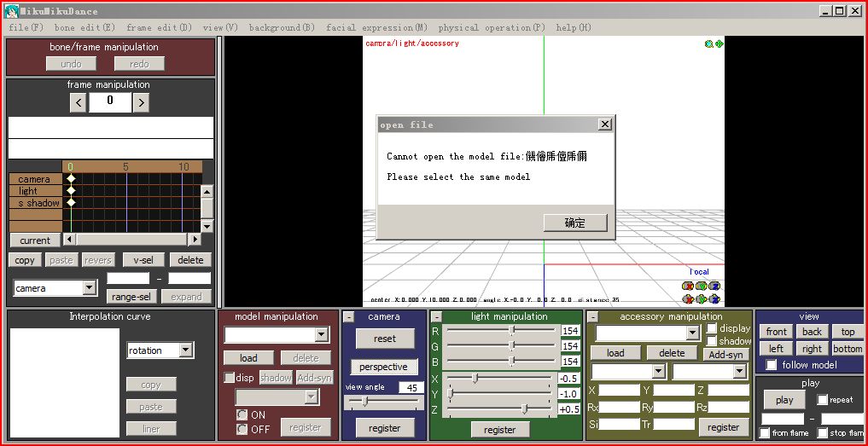868x446 pixels.
Task: Click the zoom view icon in viewport corner
Action: click(708, 43)
